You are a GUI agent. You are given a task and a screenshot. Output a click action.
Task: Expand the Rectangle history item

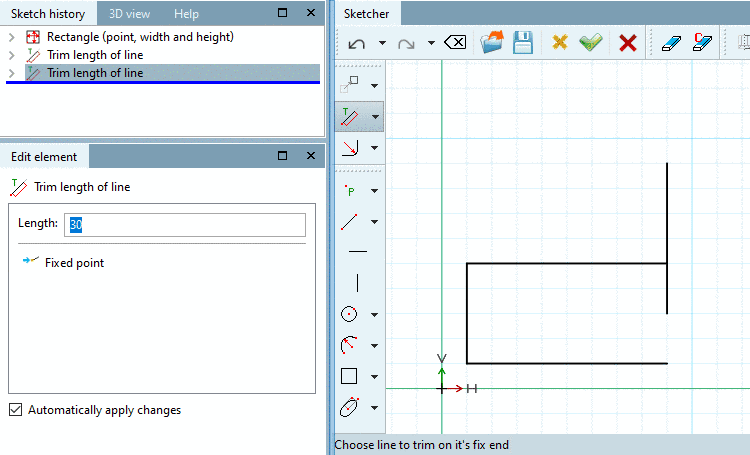[12, 37]
